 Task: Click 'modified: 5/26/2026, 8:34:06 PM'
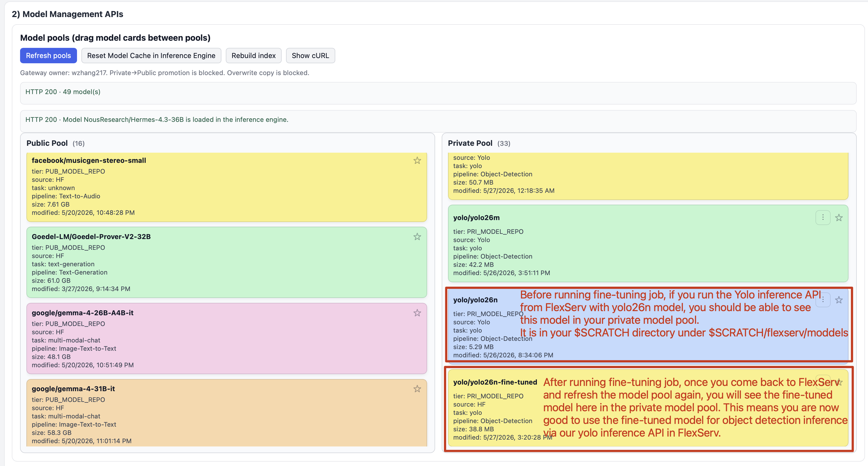click(503, 355)
